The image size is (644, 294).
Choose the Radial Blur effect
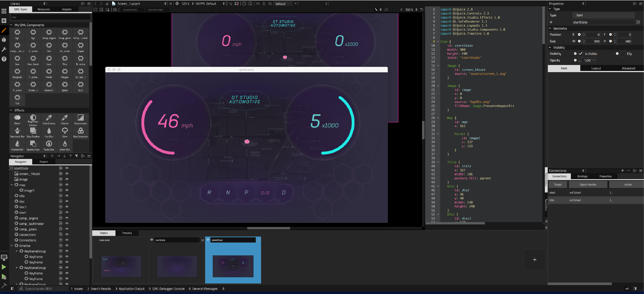tap(49, 146)
